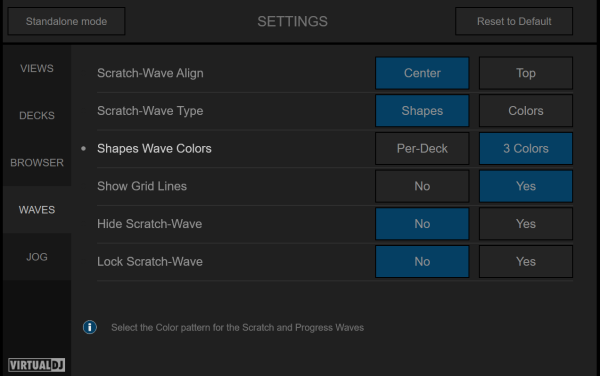Go to the JOG settings tab
This screenshot has width=600, height=376.
(37, 257)
